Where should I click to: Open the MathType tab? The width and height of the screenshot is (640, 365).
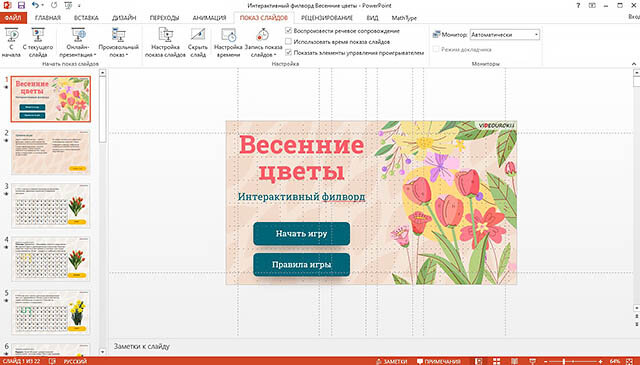pyautogui.click(x=404, y=18)
